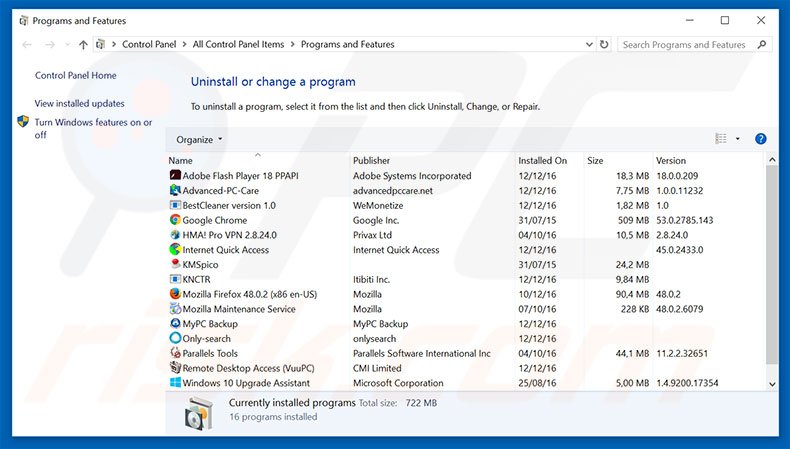
Task: Expand chevron after All Control Panel Items
Action: (x=293, y=44)
